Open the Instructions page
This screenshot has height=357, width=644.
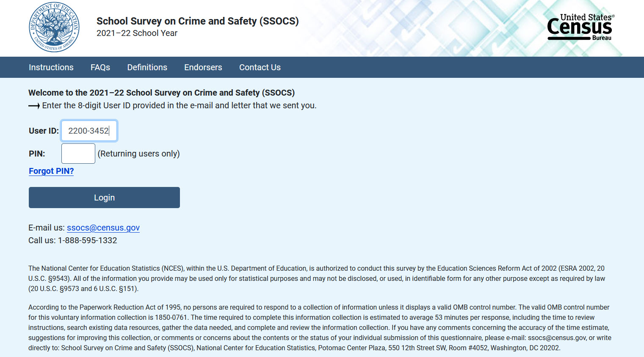click(51, 67)
